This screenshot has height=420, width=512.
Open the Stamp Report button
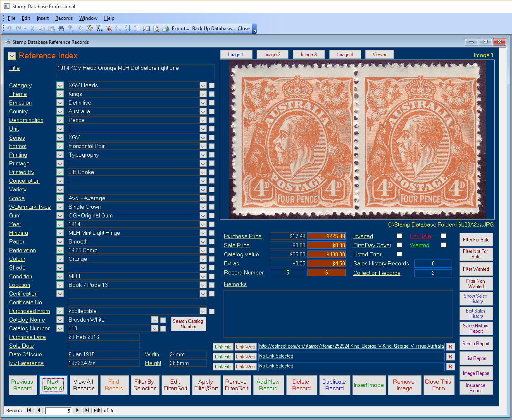click(x=476, y=344)
